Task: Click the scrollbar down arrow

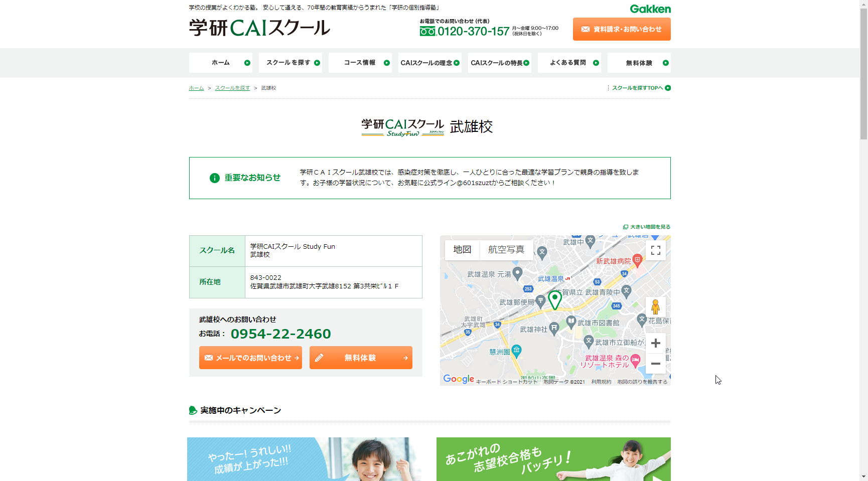Action: 863,476
